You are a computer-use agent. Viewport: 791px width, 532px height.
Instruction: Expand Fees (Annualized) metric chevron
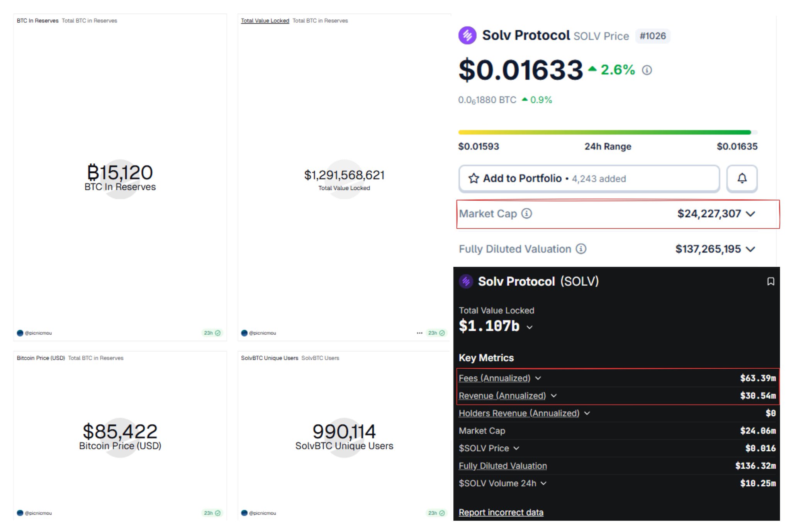pyautogui.click(x=538, y=378)
